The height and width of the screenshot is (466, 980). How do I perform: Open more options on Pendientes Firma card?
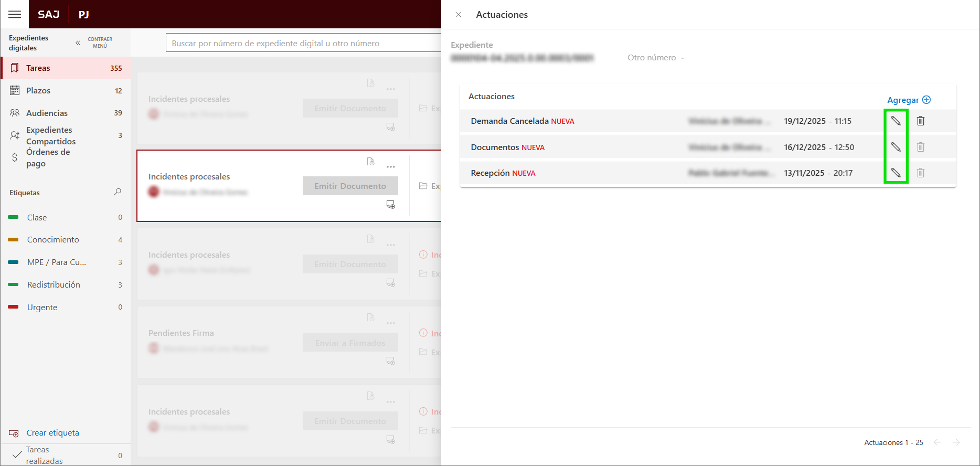tap(391, 323)
